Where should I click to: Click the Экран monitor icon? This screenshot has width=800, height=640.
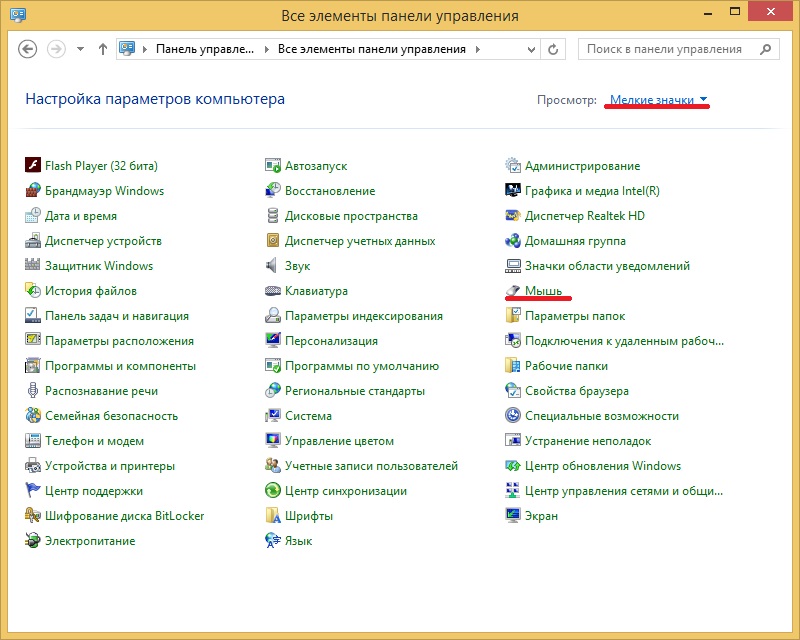click(513, 515)
